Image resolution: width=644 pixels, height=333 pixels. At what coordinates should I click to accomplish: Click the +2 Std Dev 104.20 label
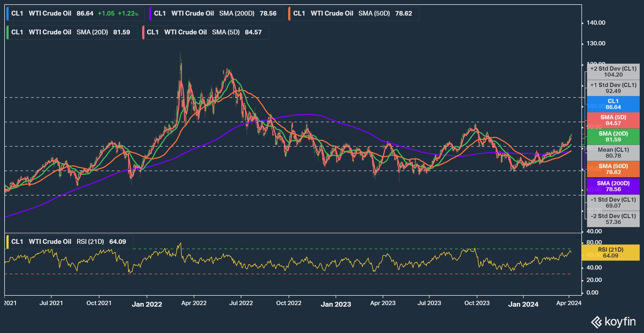[613, 72]
